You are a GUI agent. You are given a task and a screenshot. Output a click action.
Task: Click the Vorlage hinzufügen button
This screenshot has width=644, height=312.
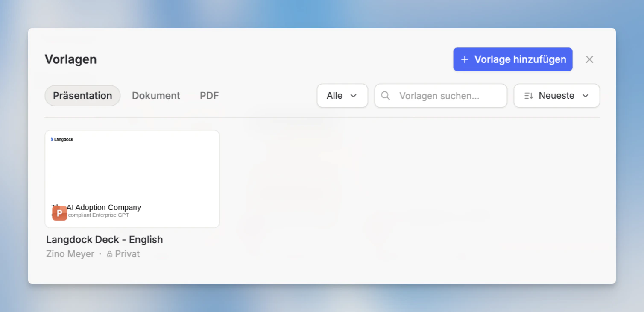512,59
